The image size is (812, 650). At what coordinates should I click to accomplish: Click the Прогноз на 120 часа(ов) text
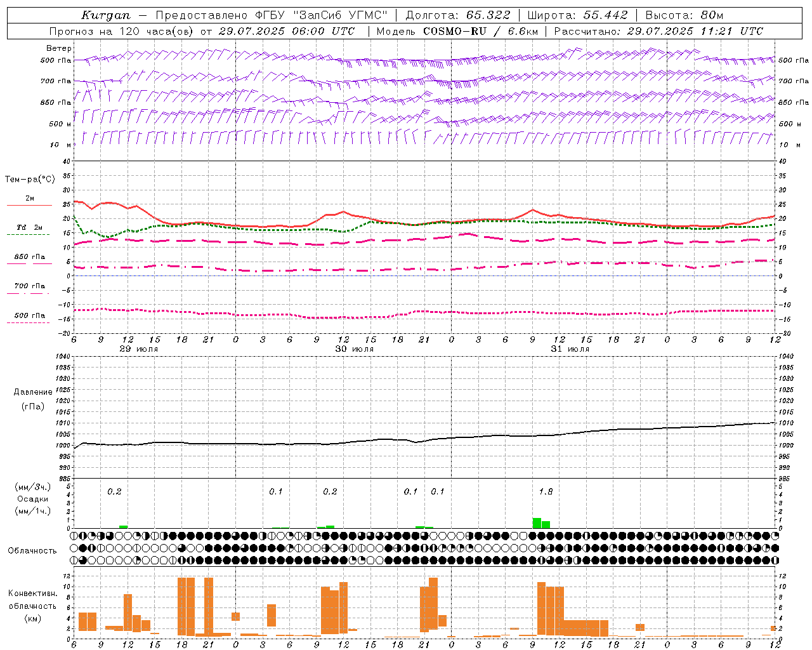click(122, 31)
